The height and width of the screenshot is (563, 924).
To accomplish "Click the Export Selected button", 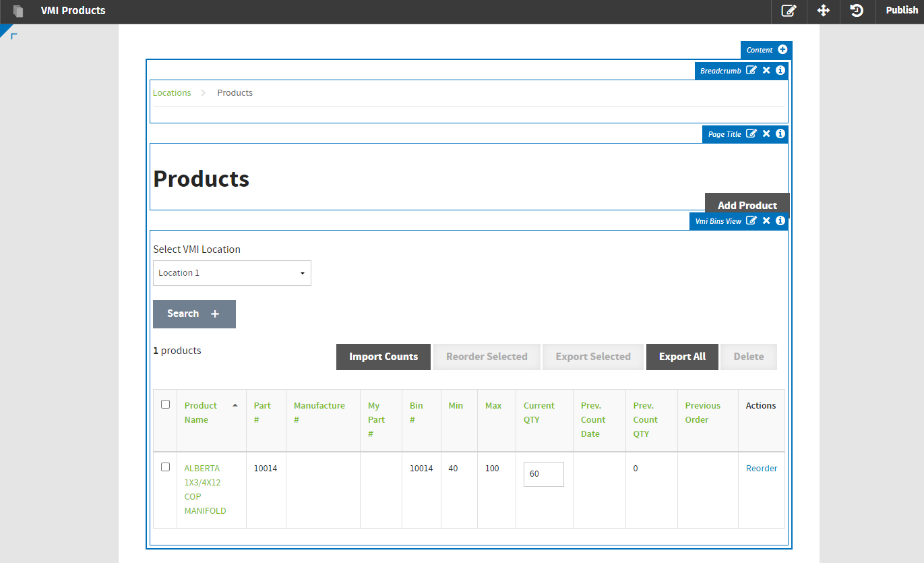I will [x=593, y=357].
